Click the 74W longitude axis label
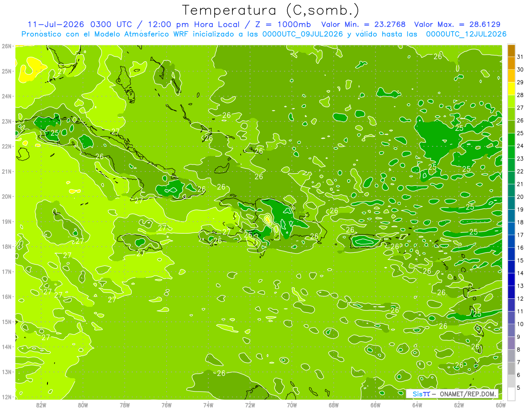The width and height of the screenshot is (532, 411). (208, 405)
